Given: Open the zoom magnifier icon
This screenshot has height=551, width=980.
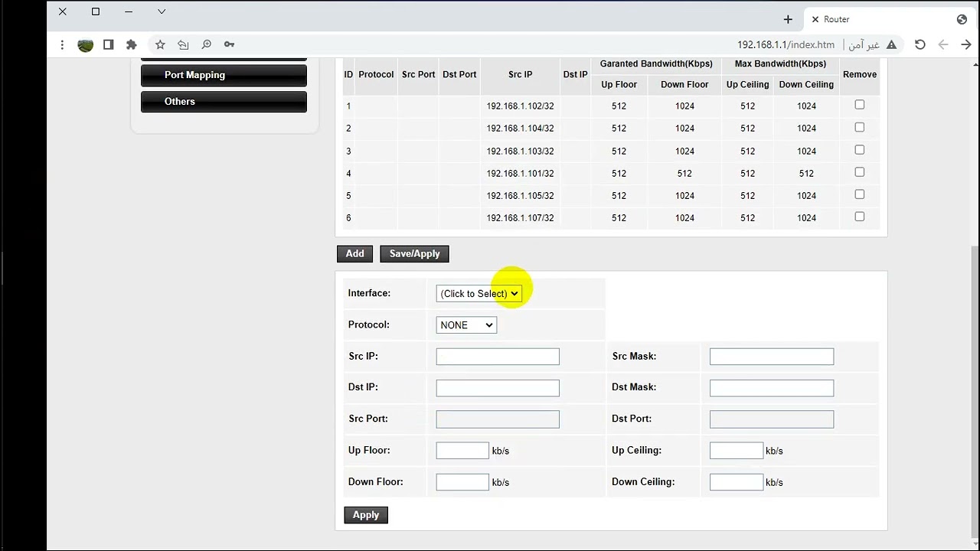Looking at the screenshot, I should 206,45.
